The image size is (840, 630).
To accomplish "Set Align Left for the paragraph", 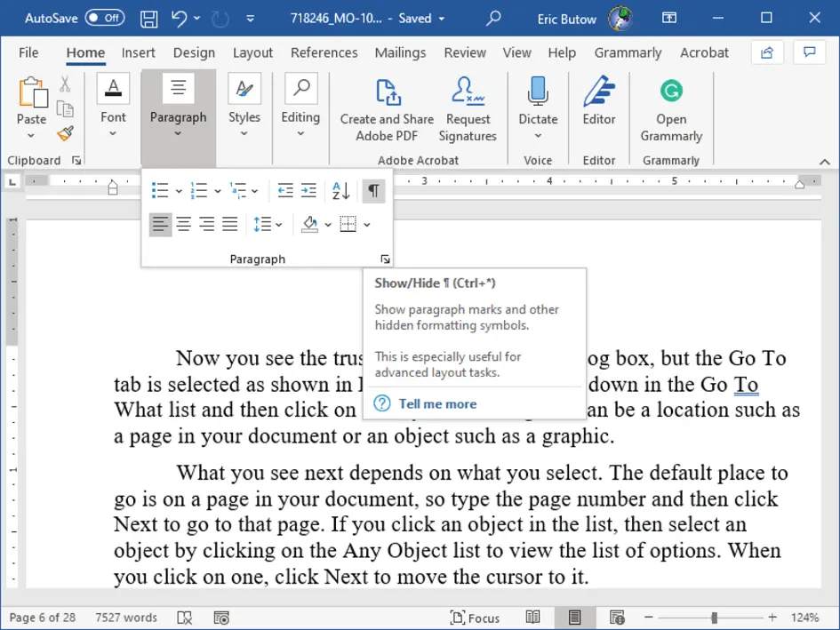I will pyautogui.click(x=160, y=225).
